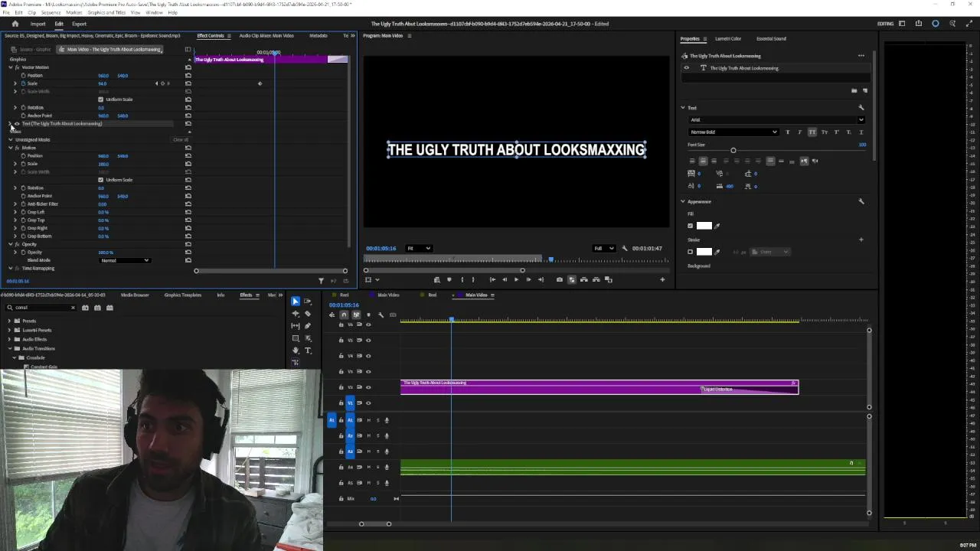Click Step Forward One Frame in Program monitor
This screenshot has width=980, height=551.
528,279
